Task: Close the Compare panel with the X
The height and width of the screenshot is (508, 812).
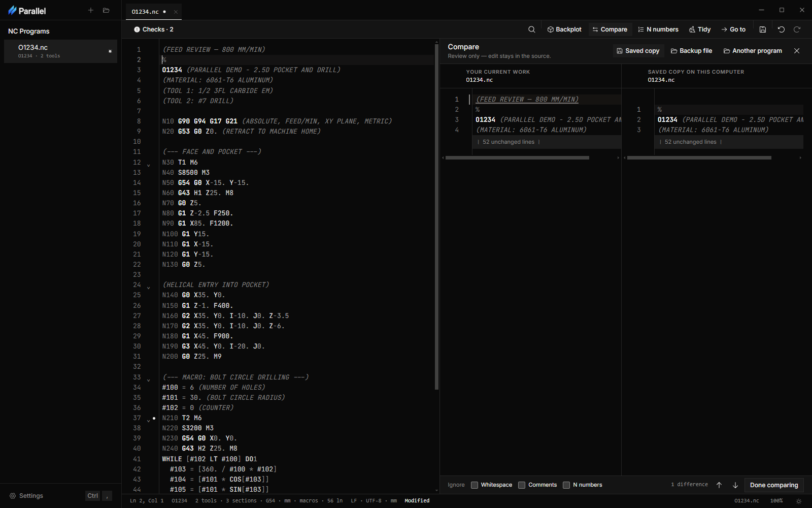Action: [x=797, y=51]
